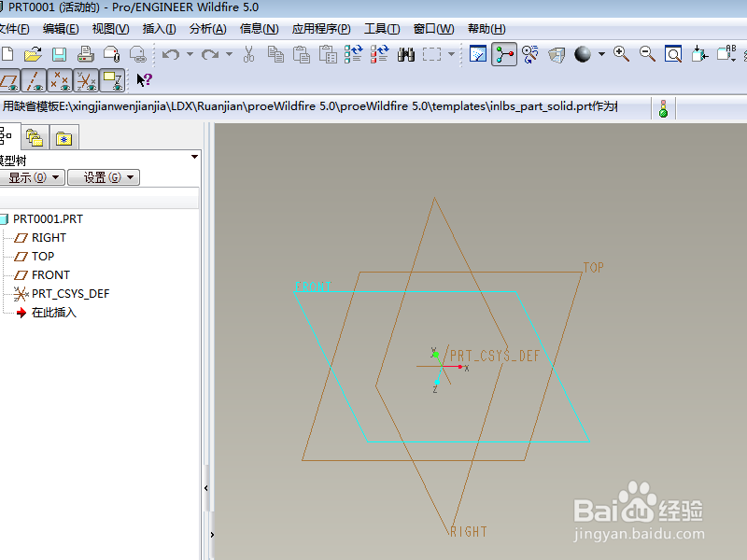Open the 设置(G) dropdown button

[x=104, y=177]
